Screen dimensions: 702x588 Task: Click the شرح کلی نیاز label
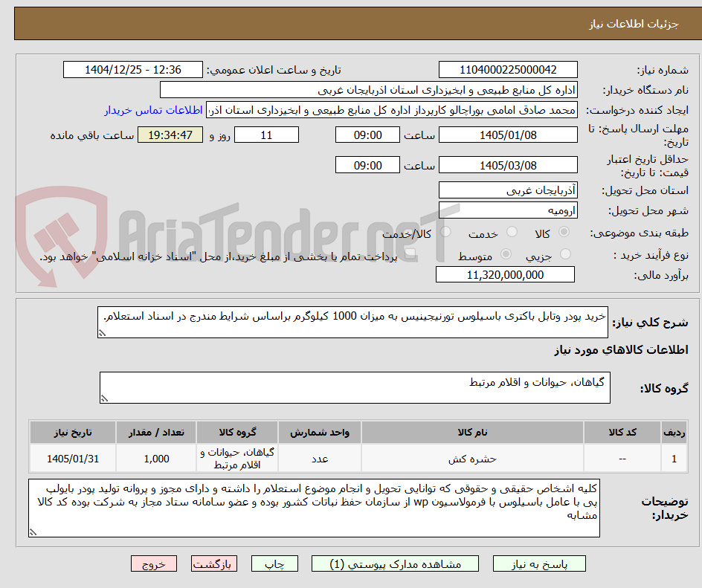pyautogui.click(x=650, y=322)
